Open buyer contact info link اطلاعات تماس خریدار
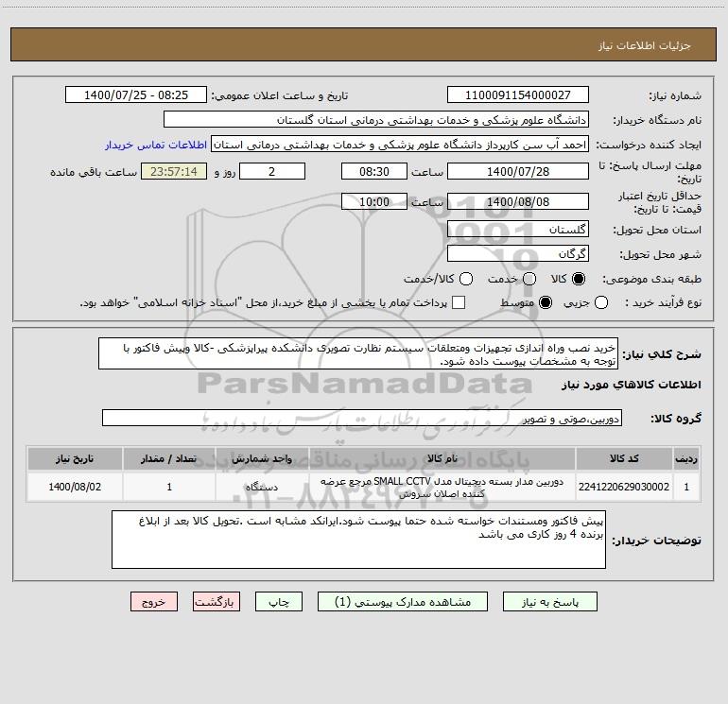 [x=156, y=145]
